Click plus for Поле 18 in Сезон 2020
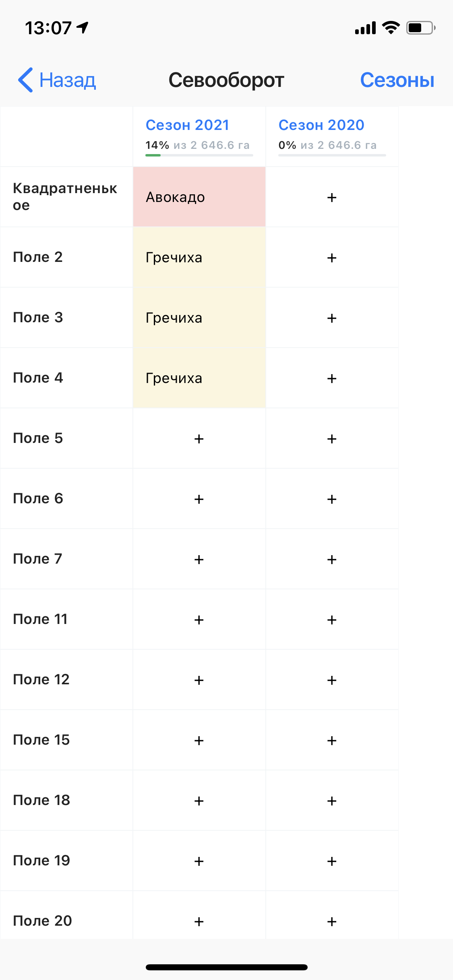 [x=332, y=801]
